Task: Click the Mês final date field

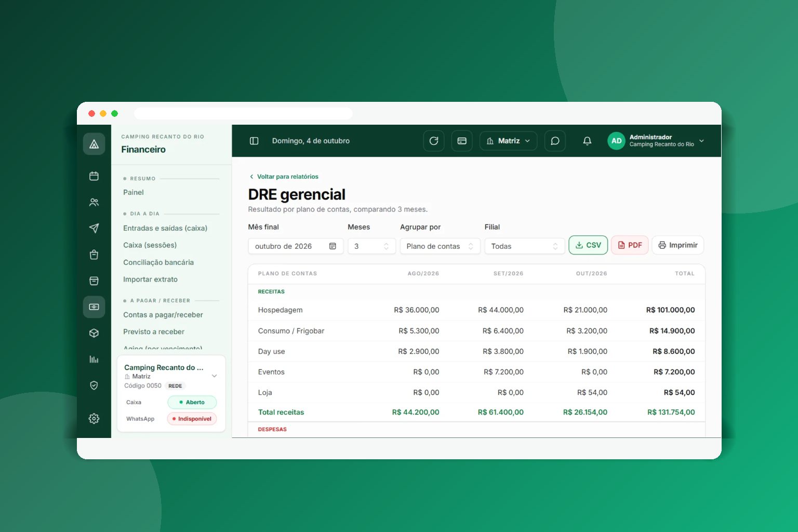Action: [x=296, y=246]
